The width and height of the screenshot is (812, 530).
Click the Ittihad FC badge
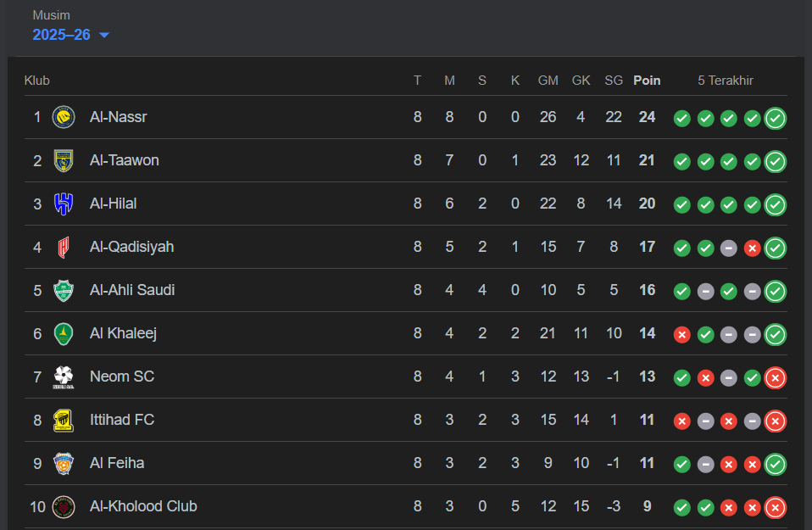64,420
